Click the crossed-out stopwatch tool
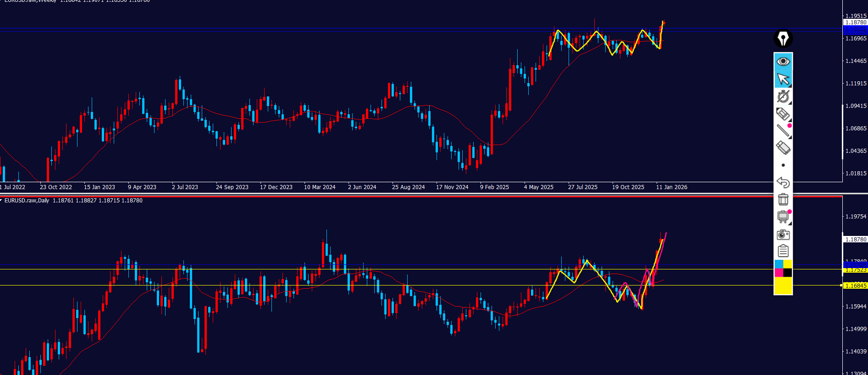868x375 pixels. (783, 96)
